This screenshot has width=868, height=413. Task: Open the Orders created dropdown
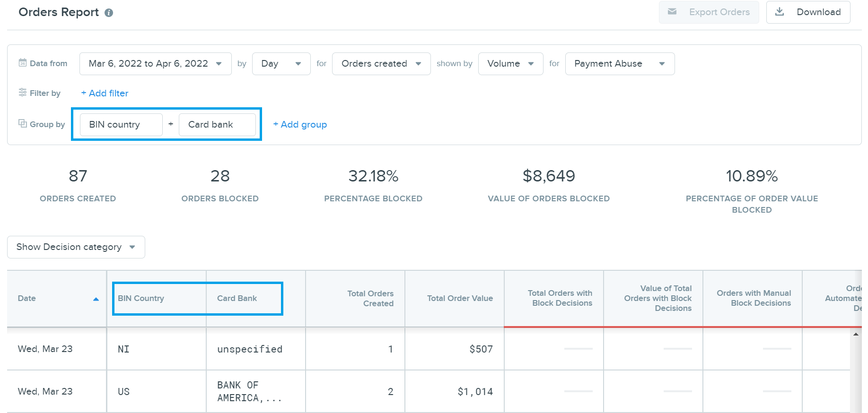click(x=381, y=64)
